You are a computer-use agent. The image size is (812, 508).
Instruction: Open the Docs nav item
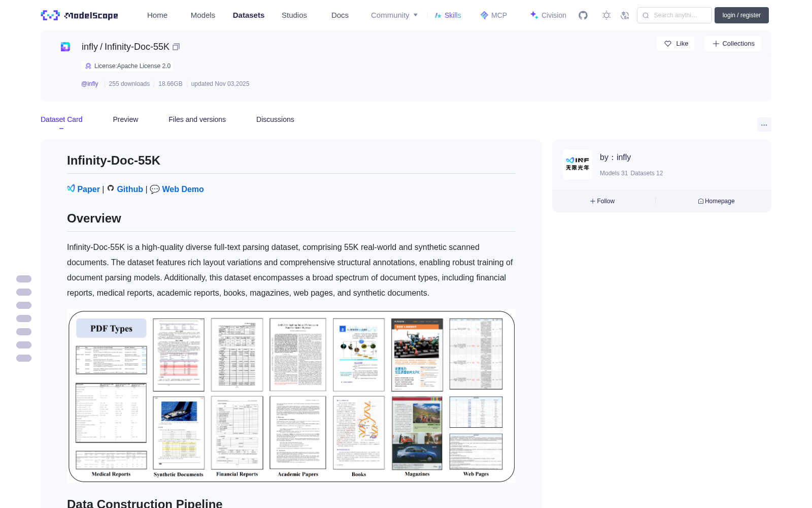340,15
